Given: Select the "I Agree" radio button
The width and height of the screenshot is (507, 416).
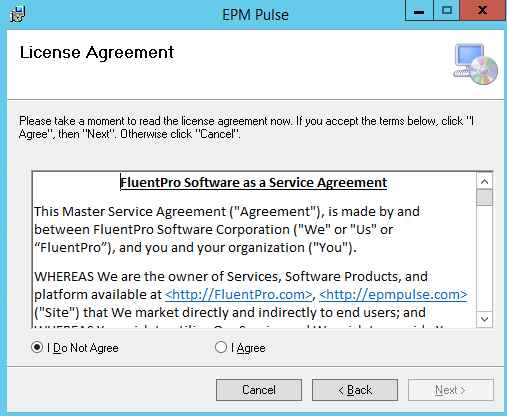Looking at the screenshot, I should [221, 347].
